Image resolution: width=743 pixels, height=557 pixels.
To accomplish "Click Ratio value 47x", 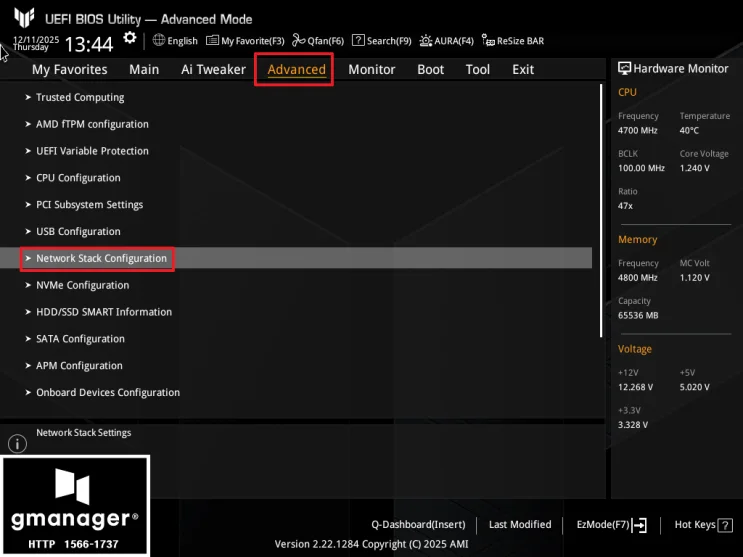I will 625,206.
